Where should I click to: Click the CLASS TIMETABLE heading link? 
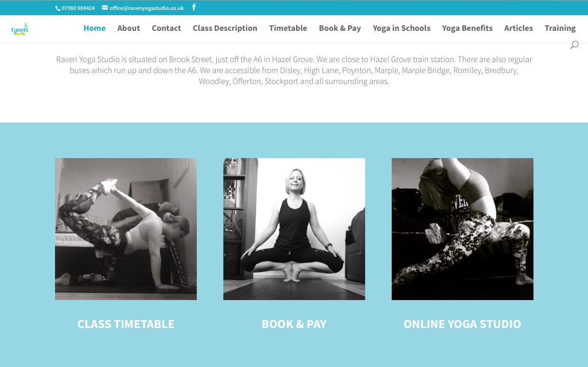pyautogui.click(x=126, y=324)
